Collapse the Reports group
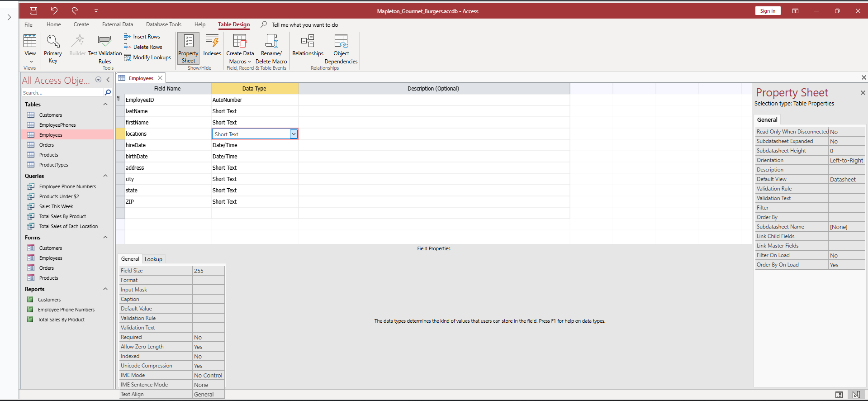868x401 pixels. pyautogui.click(x=105, y=289)
